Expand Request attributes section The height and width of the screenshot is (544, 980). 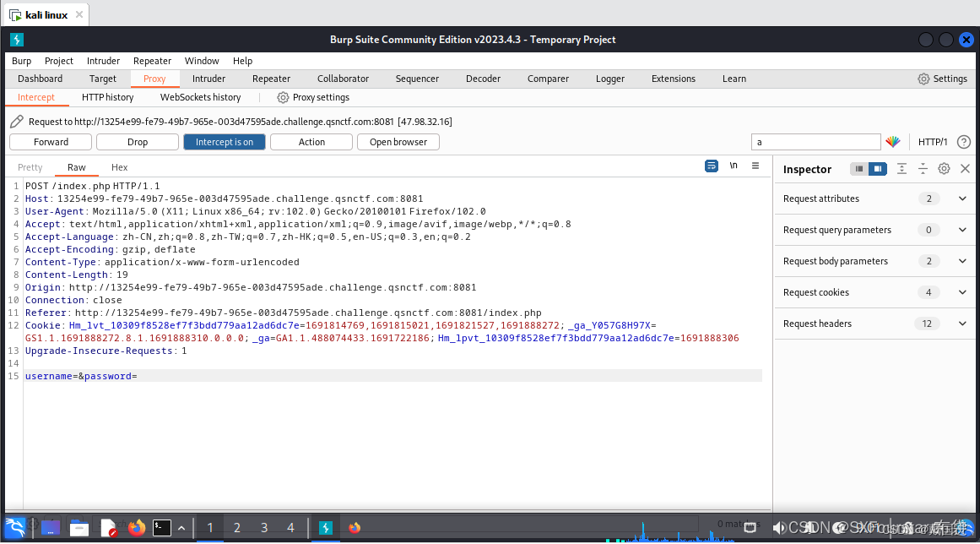pos(874,199)
